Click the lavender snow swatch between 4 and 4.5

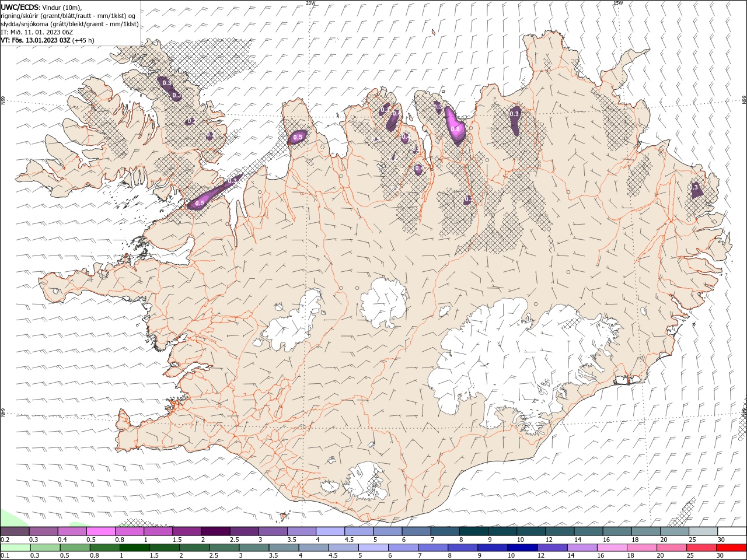[330, 531]
